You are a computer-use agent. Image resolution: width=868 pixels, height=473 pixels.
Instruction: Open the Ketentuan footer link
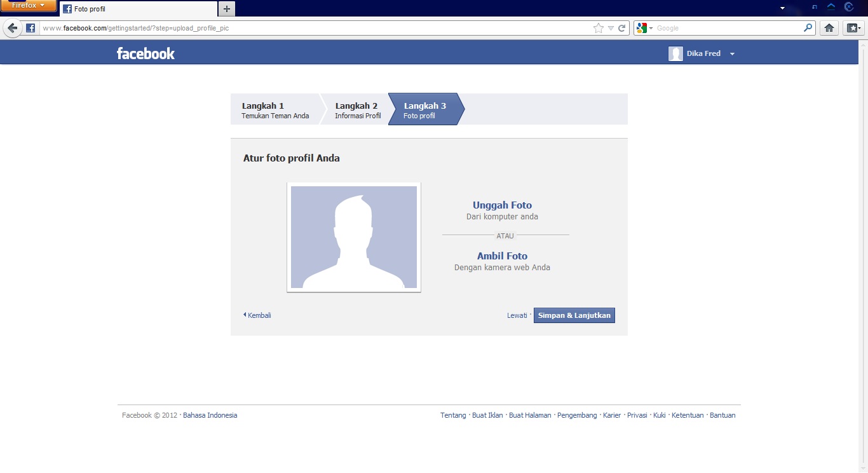688,415
